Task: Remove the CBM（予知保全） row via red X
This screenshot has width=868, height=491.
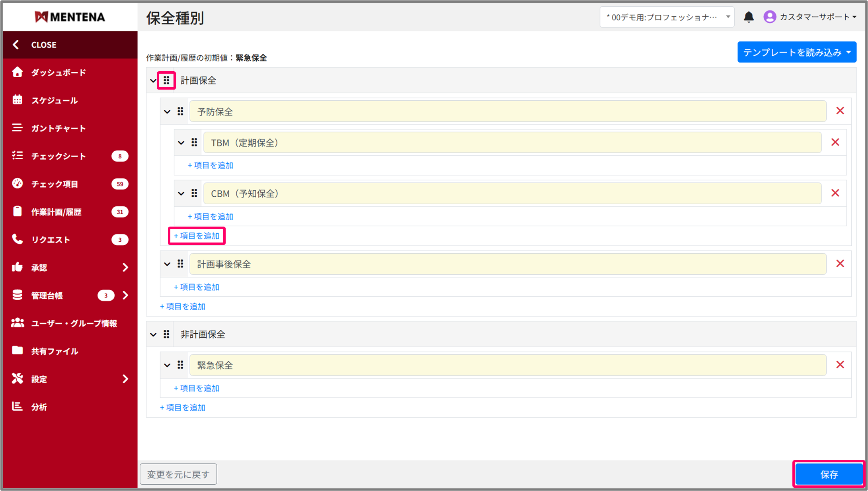Action: coord(835,193)
